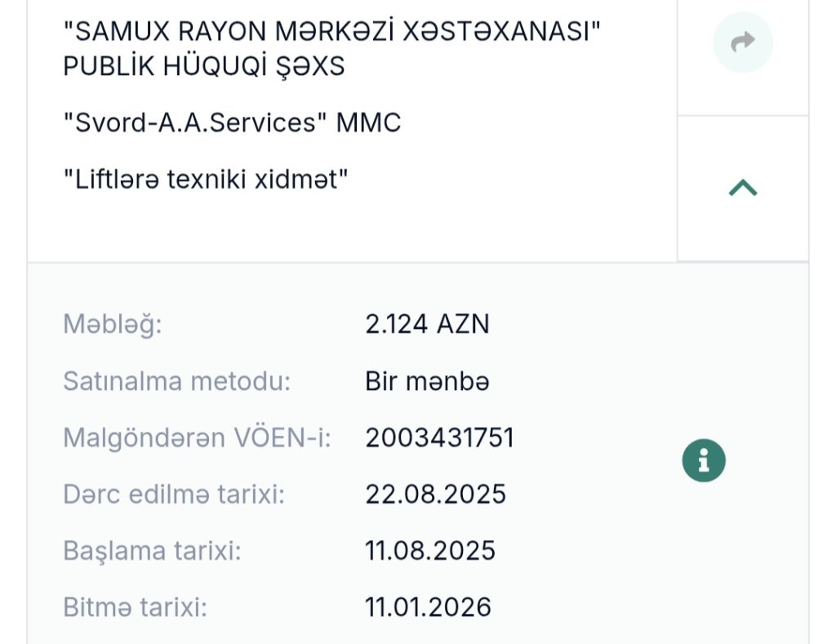
Task: Select end date 11.01.2026
Action: [x=429, y=606]
